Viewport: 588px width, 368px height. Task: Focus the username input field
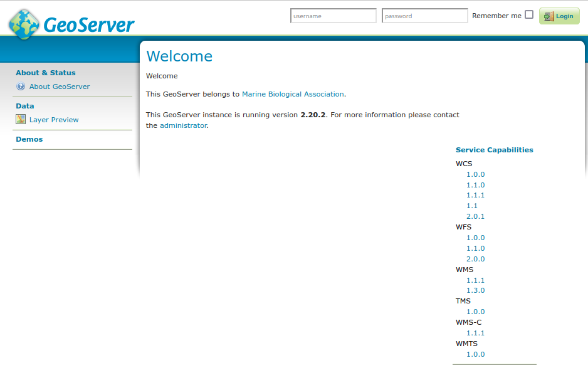pos(333,16)
